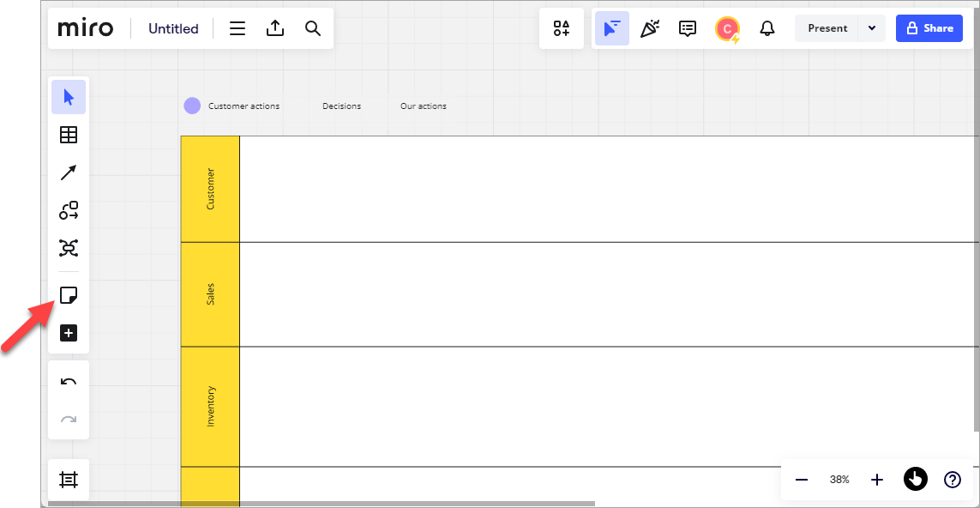The width and height of the screenshot is (980, 508).
Task: Expand the Present dropdown arrow
Action: [x=872, y=28]
